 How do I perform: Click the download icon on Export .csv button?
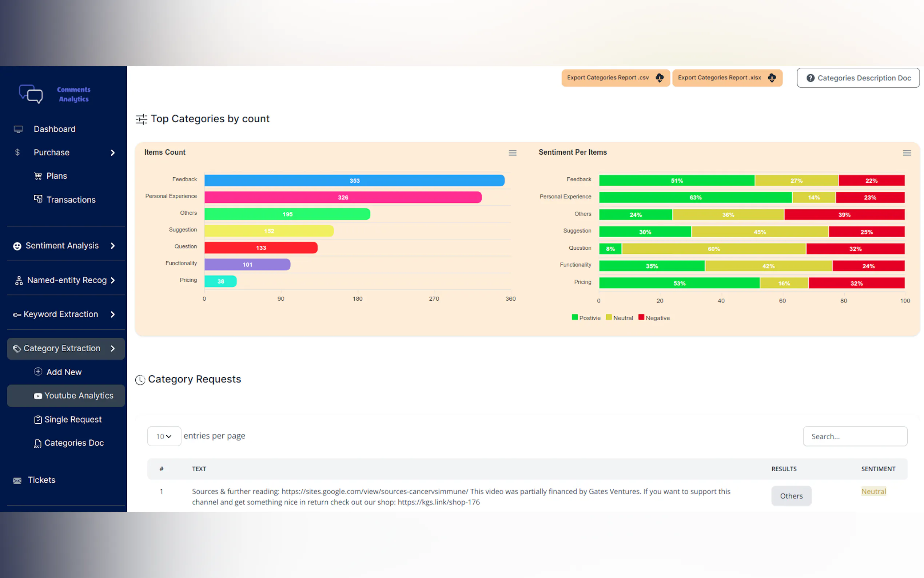coord(659,78)
